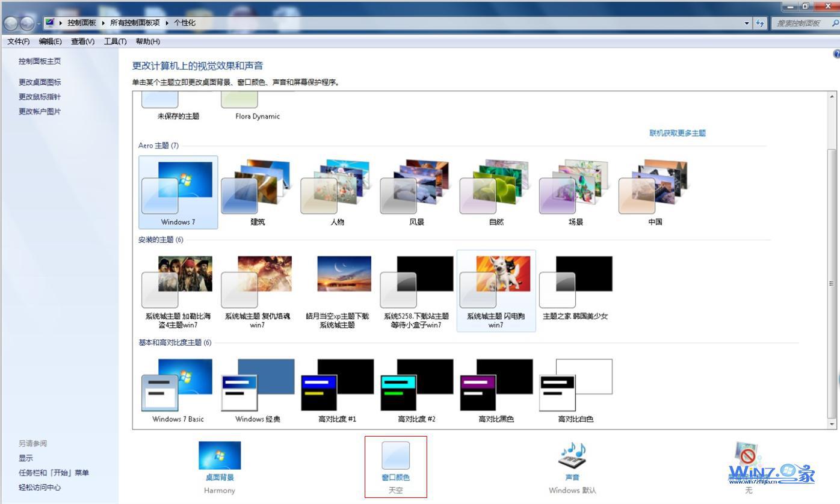Image resolution: width=840 pixels, height=504 pixels.
Task: Go to 控制面板主页
Action: 40,61
